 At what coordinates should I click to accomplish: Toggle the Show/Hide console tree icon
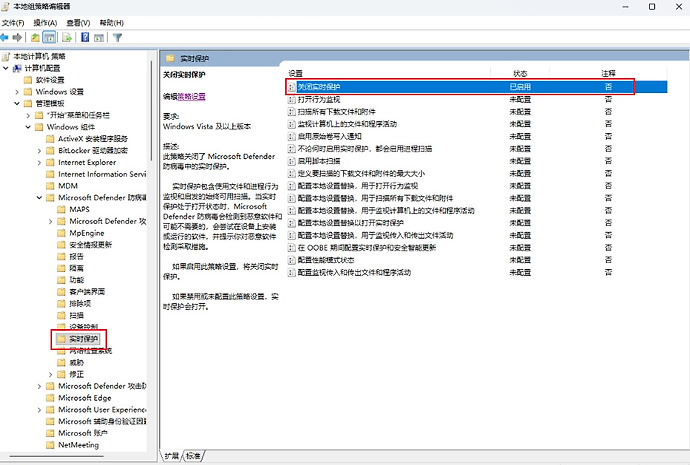[49, 37]
